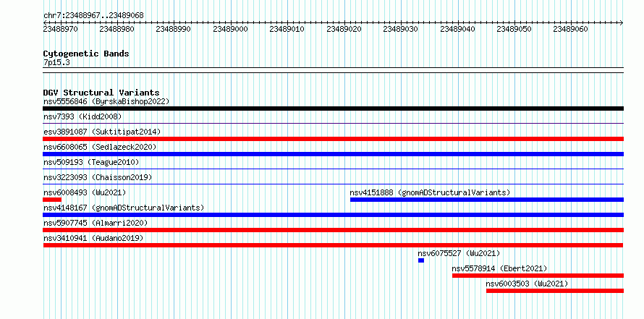Screen dimensions: 644x319
Task: Select the short red nsv6008493 bar
Action: coord(52,200)
